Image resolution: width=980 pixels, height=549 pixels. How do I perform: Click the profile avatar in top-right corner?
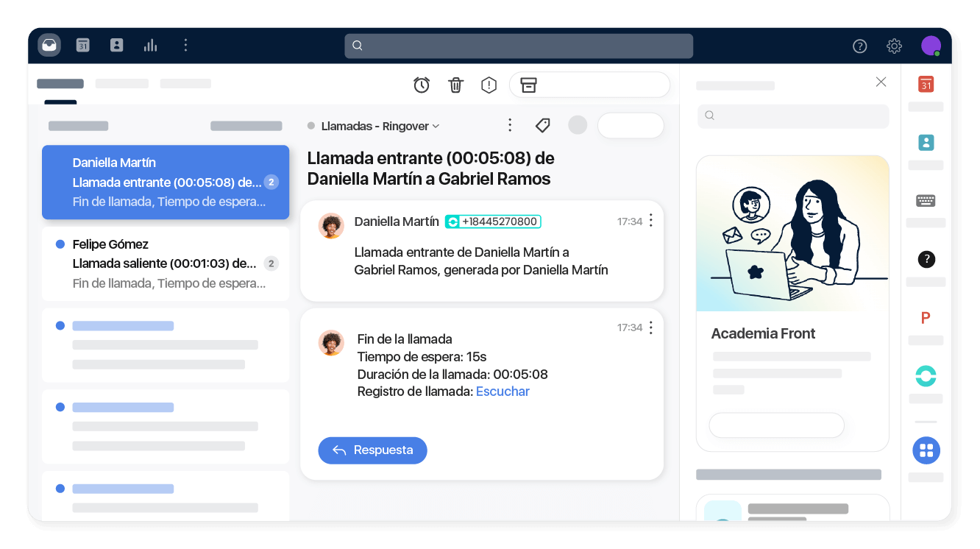(931, 46)
